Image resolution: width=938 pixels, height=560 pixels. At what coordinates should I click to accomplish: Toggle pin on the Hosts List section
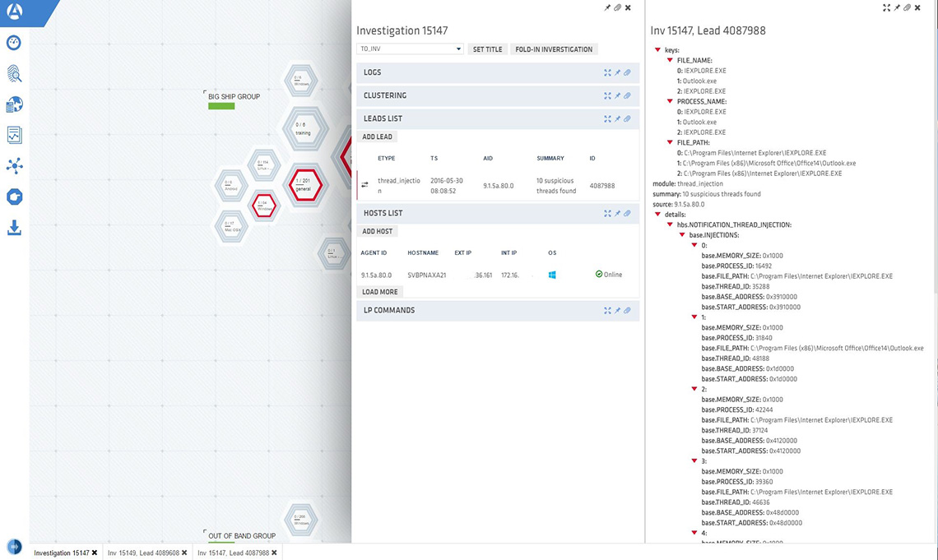(x=617, y=214)
